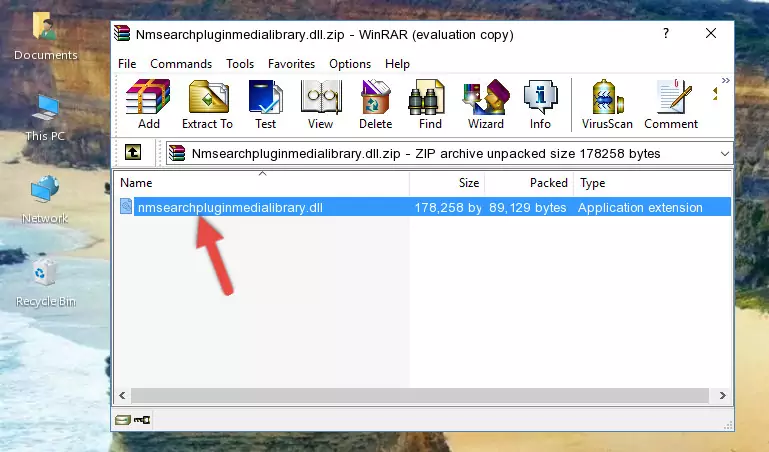This screenshot has width=769, height=452.
Task: Click the WinRAR title bar icon
Action: pyautogui.click(x=122, y=34)
